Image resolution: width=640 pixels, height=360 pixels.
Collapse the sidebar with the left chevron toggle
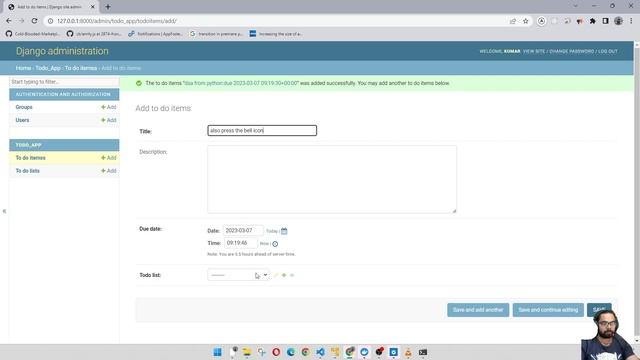point(4,211)
